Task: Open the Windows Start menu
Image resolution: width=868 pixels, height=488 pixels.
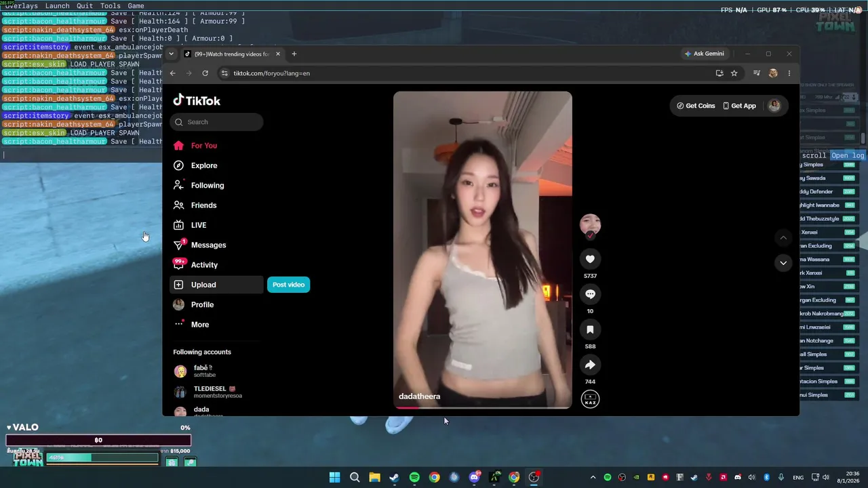Action: pos(334,477)
